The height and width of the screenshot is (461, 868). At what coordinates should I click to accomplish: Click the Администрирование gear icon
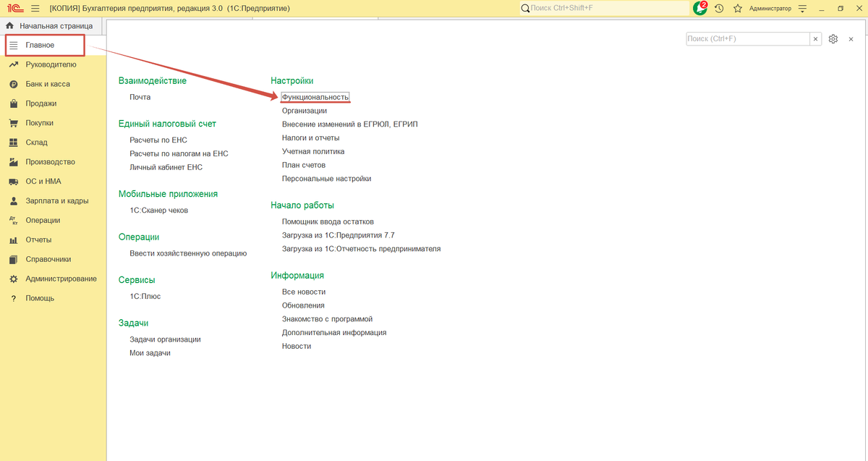click(x=13, y=279)
